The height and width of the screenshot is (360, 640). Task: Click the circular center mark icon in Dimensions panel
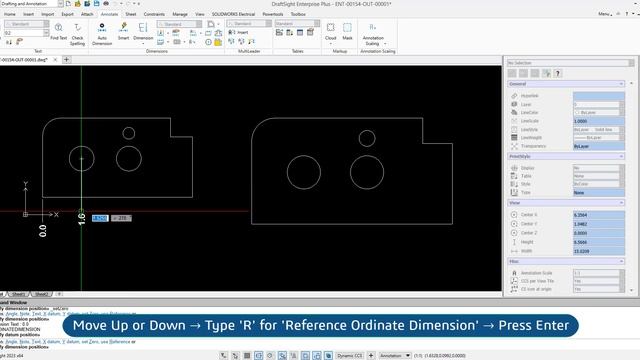pos(209,42)
